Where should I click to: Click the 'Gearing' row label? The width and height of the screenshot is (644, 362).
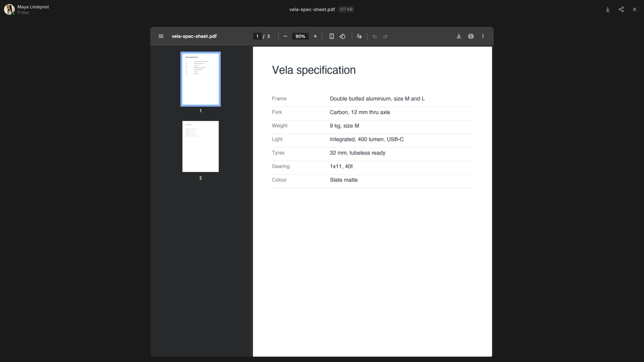pyautogui.click(x=281, y=166)
